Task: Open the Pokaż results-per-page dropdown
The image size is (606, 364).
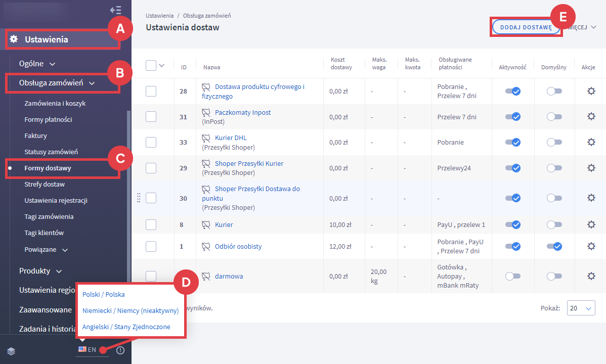Action: (581, 308)
